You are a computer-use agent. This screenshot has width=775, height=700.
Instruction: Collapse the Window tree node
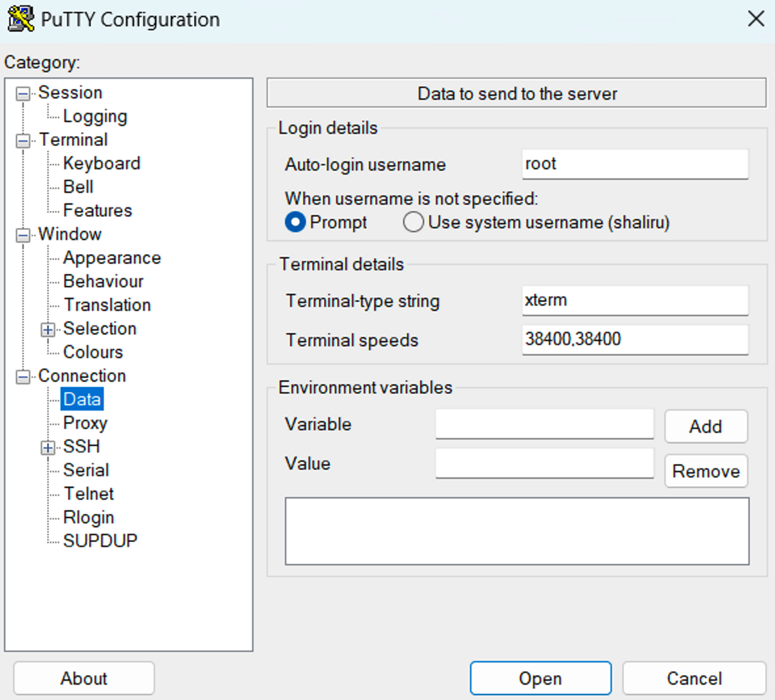tap(23, 235)
